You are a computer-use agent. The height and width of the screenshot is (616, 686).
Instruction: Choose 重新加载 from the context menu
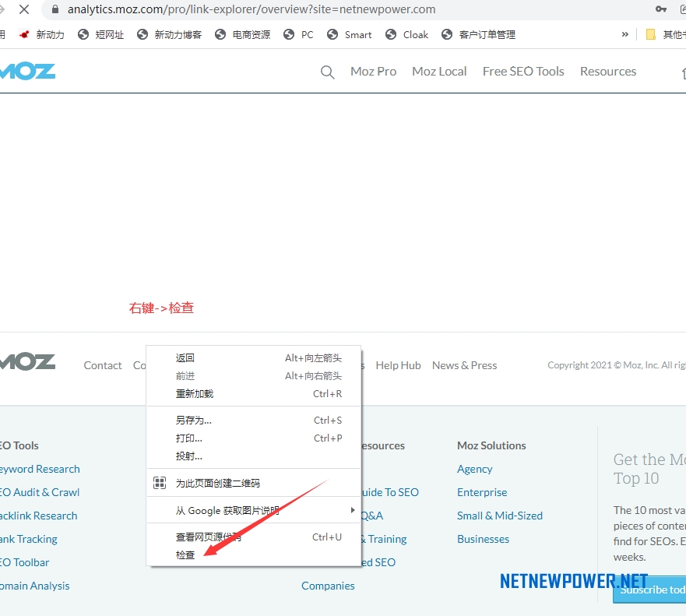click(x=253, y=394)
